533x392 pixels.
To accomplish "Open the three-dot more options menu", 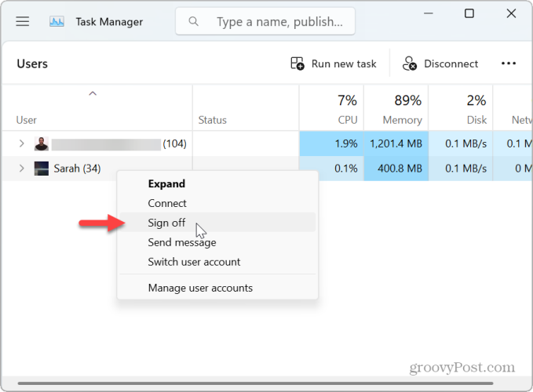I will point(509,64).
